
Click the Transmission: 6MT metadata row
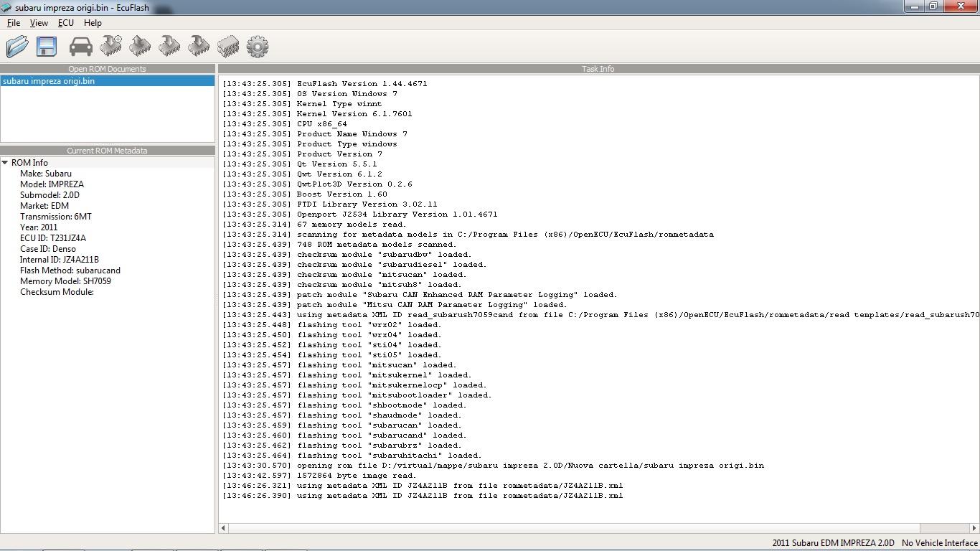pos(56,217)
